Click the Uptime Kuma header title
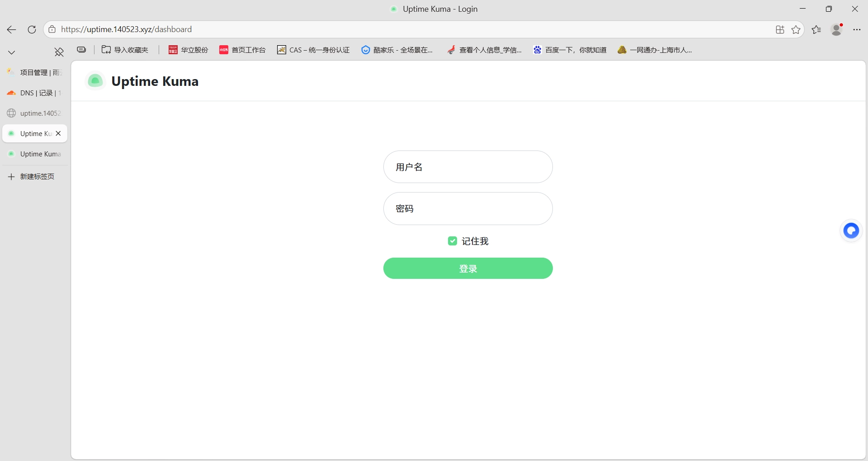This screenshot has width=868, height=461. click(x=155, y=81)
